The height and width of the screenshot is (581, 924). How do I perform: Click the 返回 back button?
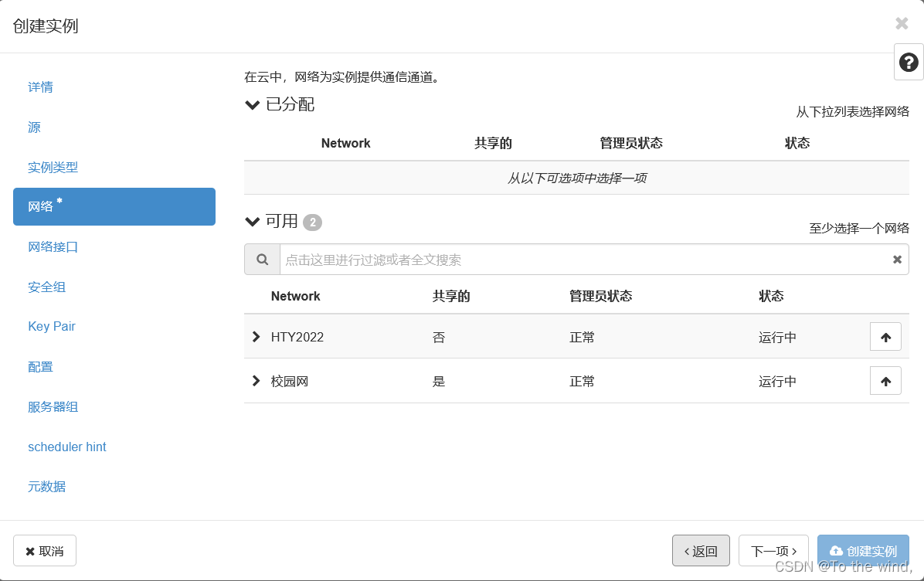point(701,550)
